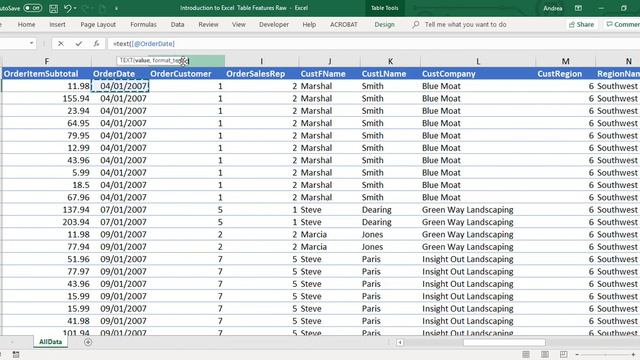Switch to the Formulas tab
This screenshot has width=640, height=360.
143,24
